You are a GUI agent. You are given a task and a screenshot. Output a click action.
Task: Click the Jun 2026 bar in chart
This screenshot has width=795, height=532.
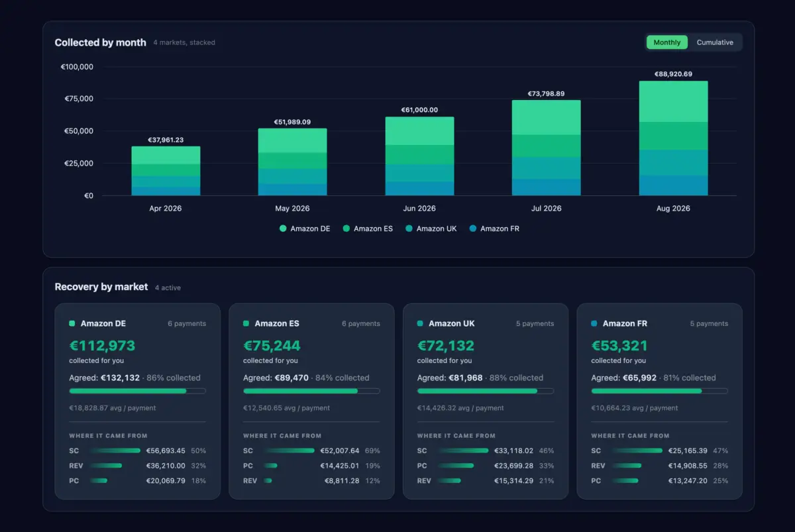[x=419, y=156]
